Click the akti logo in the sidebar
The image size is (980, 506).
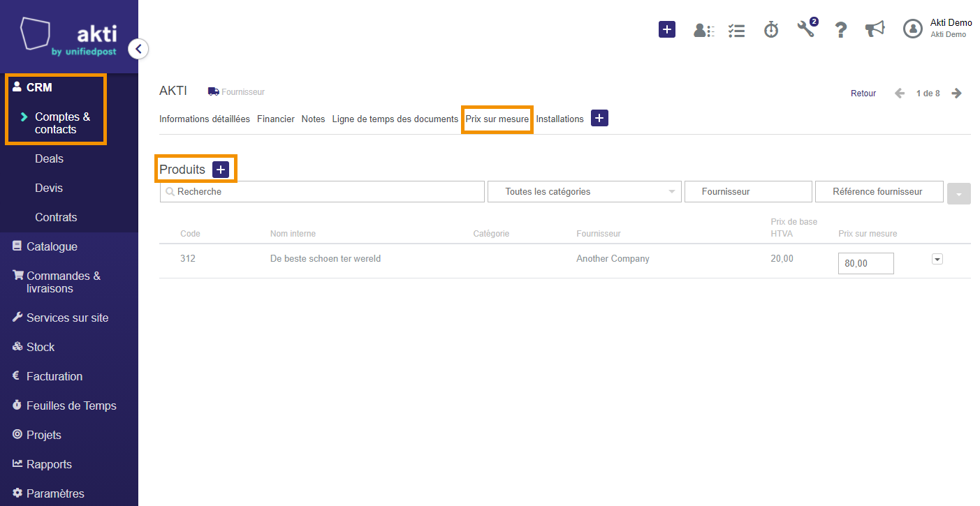[x=68, y=37]
